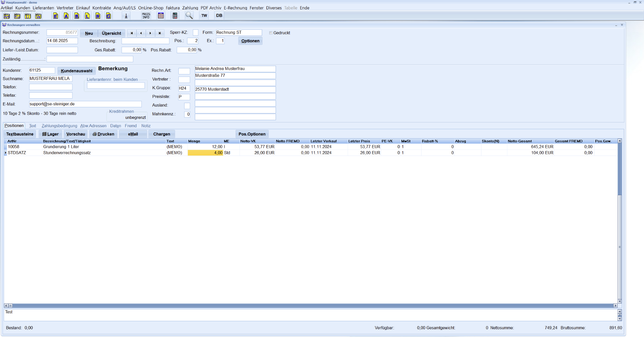Click the Lager button

point(50,134)
